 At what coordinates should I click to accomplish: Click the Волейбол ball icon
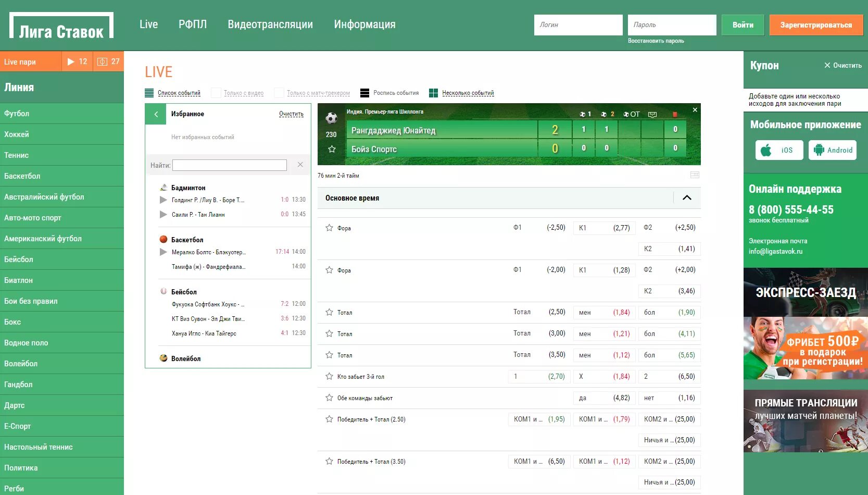pos(163,358)
